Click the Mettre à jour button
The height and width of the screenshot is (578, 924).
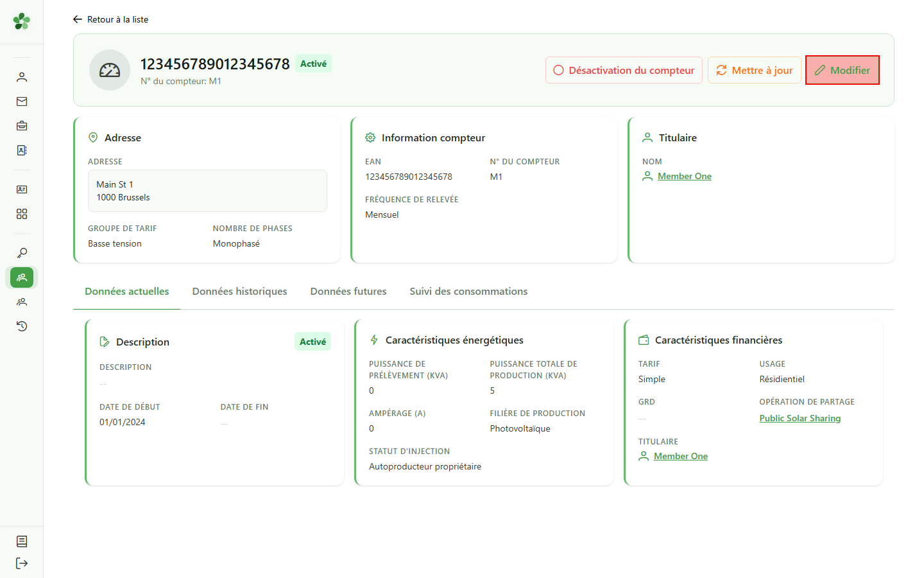coord(755,70)
